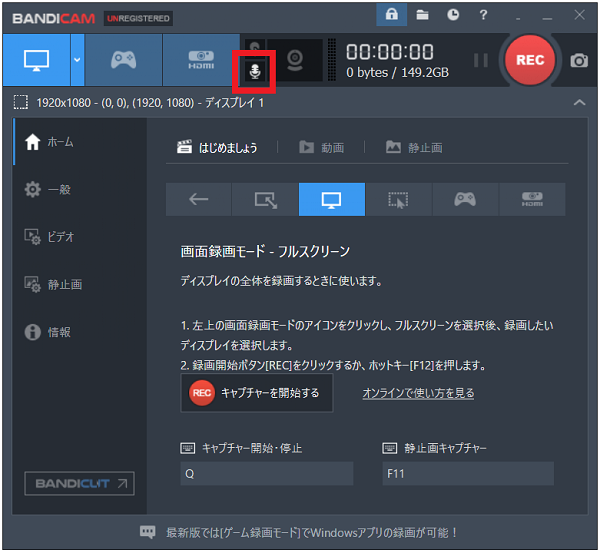Select the 静止画 tab at top

[414, 147]
